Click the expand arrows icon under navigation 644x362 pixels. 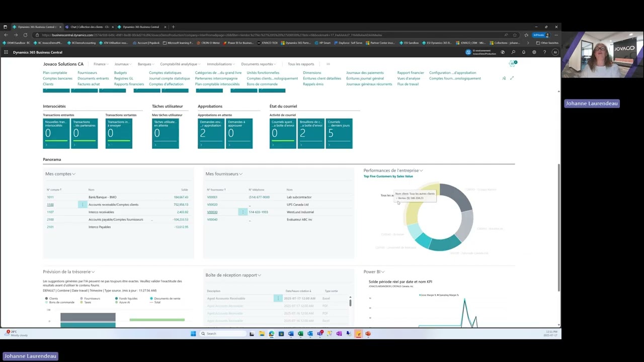pos(512,78)
